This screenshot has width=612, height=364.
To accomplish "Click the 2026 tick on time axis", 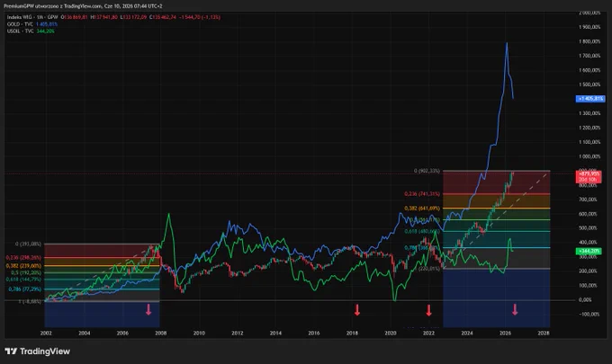I will tap(505, 333).
